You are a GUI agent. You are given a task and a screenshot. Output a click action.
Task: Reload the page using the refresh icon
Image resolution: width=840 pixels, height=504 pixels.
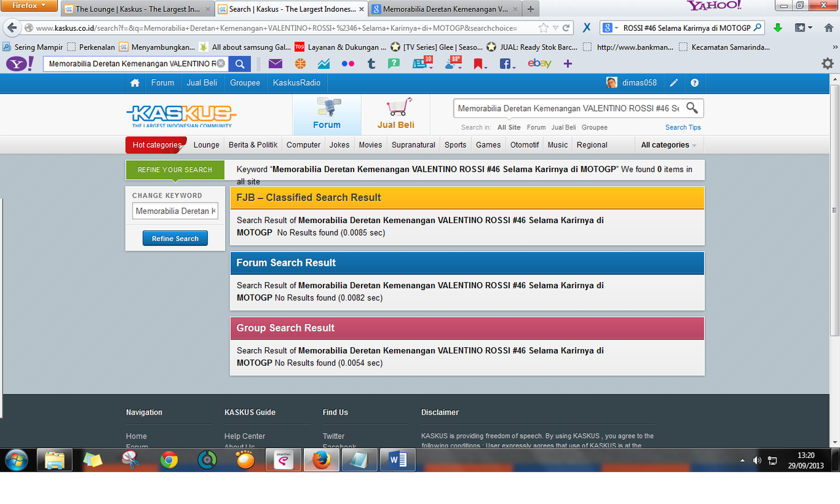pyautogui.click(x=566, y=28)
